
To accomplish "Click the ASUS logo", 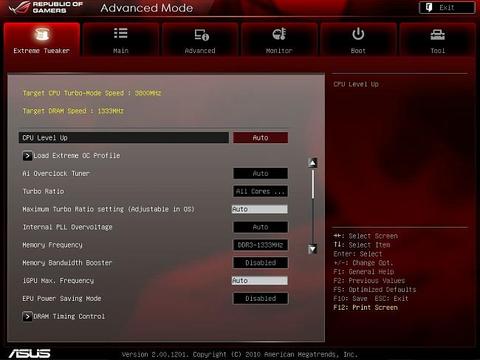I will 29,353.
